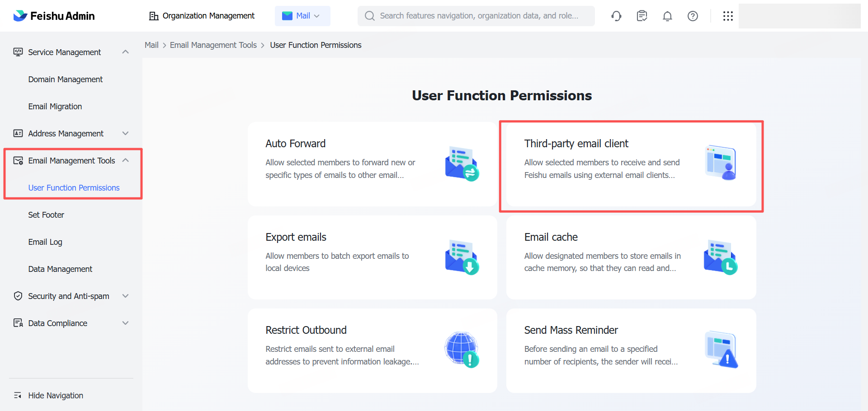The width and height of the screenshot is (868, 411).
Task: Open the task list clipboard icon
Action: (x=642, y=16)
